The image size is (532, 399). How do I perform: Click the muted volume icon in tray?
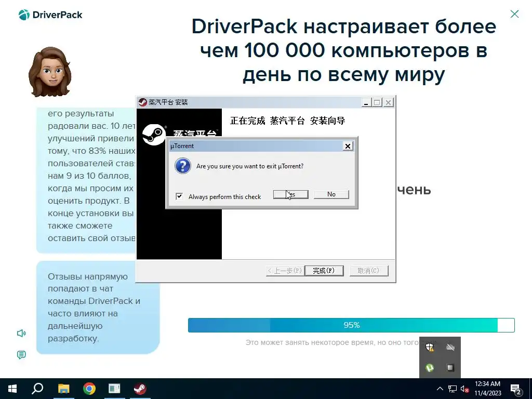[x=464, y=389]
